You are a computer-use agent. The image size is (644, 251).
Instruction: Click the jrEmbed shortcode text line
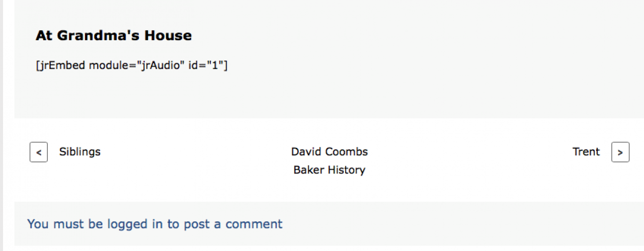[132, 66]
